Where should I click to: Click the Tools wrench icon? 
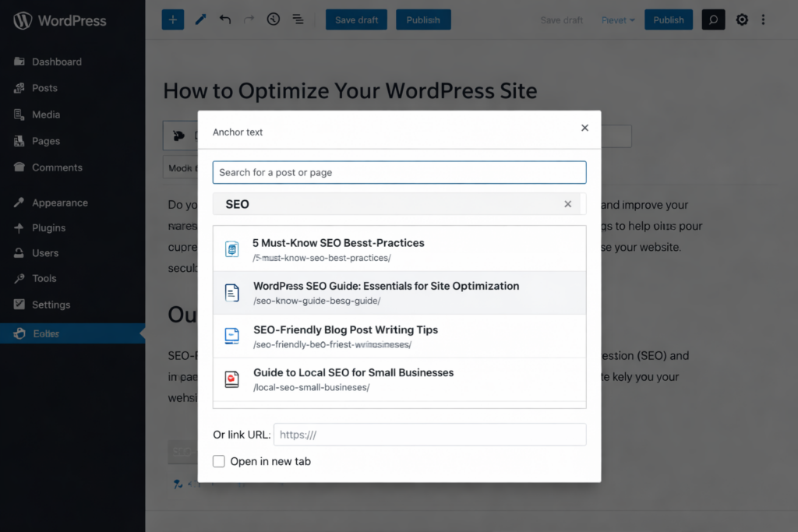tap(19, 278)
